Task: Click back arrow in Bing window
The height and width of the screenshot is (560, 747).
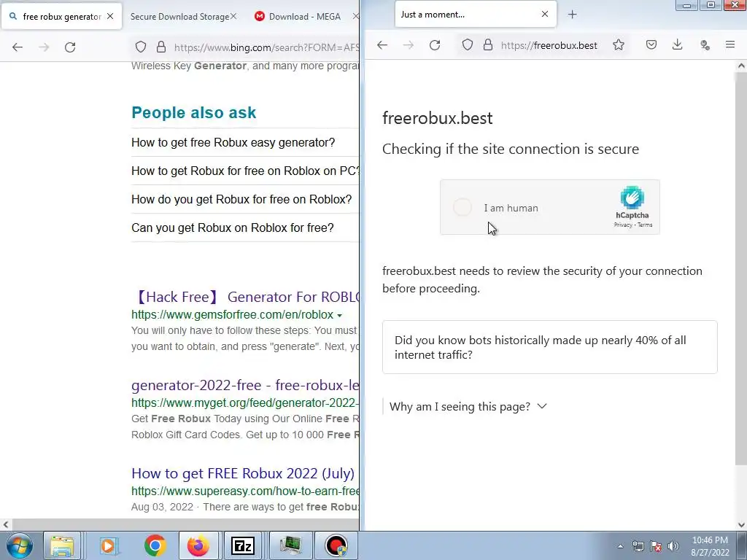Action: (18, 47)
